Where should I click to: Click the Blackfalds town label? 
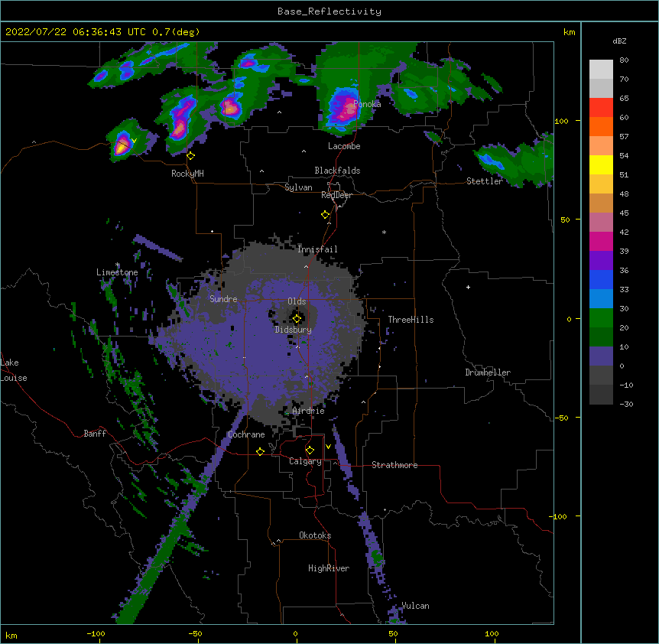click(x=337, y=171)
